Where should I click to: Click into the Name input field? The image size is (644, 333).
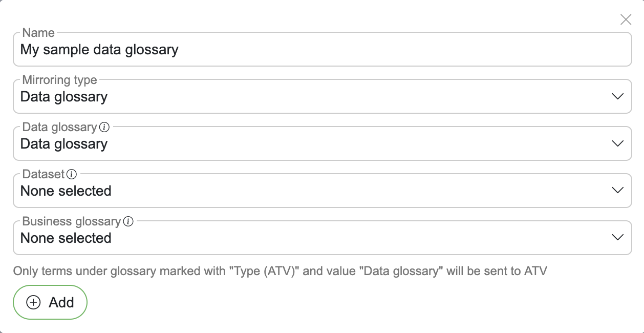coord(323,49)
